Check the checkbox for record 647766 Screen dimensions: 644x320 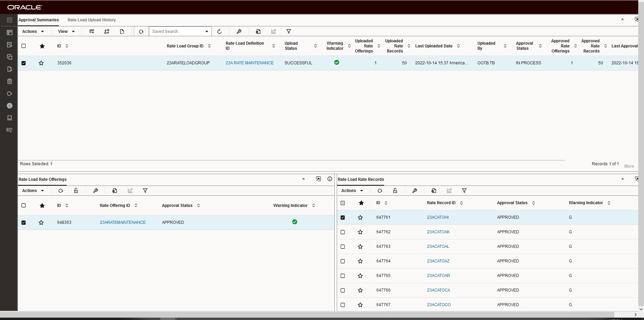(343, 290)
